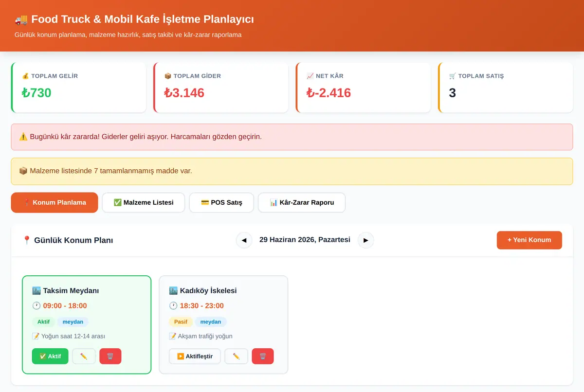This screenshot has height=392, width=584.
Task: Click the yellow incomplete materials alert
Action: [x=292, y=171]
